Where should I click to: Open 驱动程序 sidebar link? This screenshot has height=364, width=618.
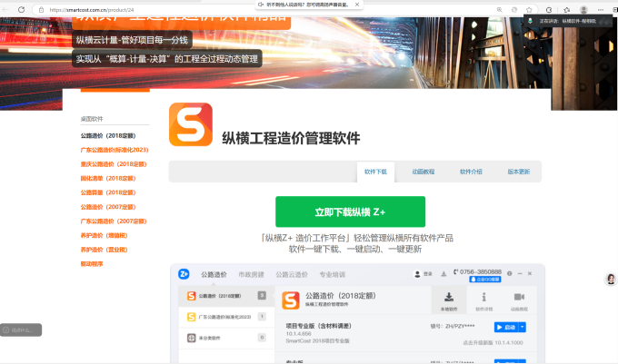pyautogui.click(x=92, y=263)
